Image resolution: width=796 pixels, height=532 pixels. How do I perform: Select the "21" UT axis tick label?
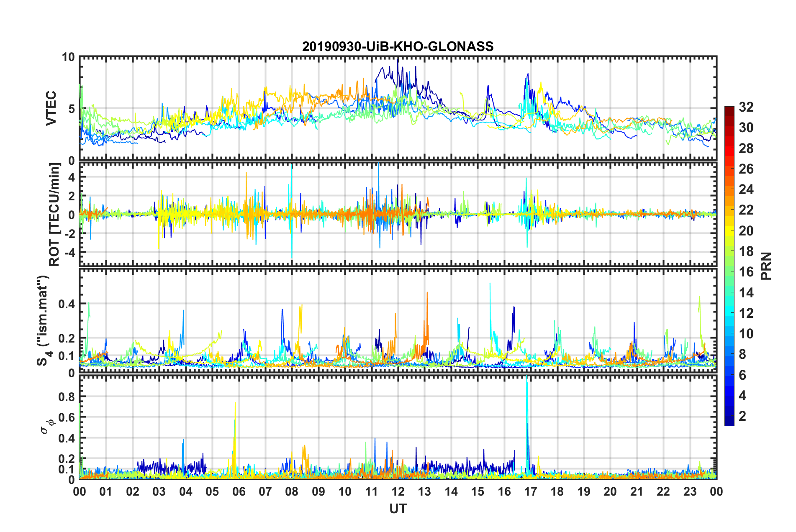coord(637,491)
